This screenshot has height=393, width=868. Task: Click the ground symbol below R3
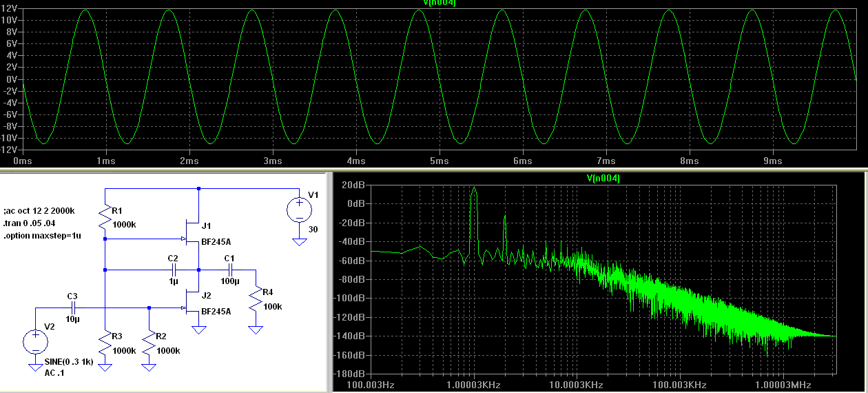[x=105, y=367]
